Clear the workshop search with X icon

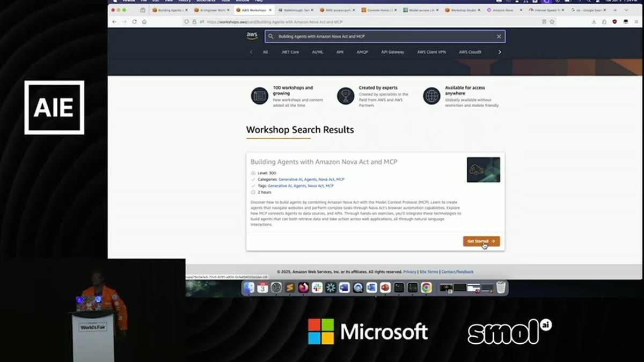point(499,36)
